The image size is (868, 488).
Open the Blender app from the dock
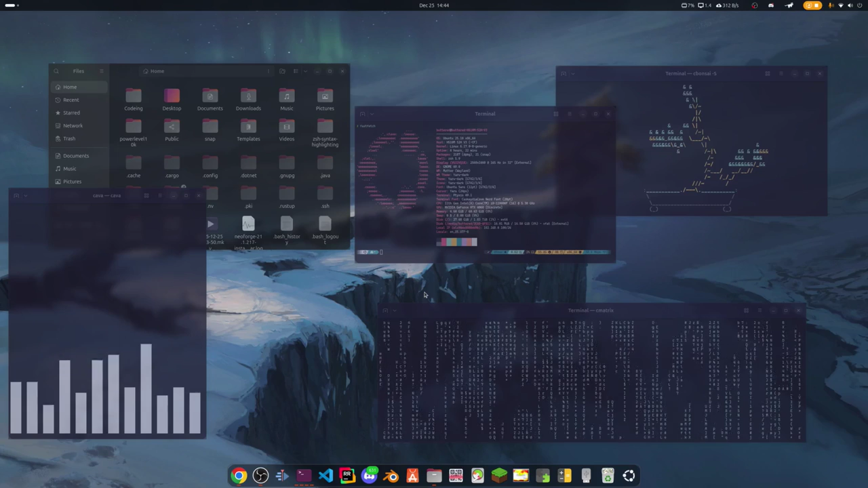pyautogui.click(x=391, y=475)
